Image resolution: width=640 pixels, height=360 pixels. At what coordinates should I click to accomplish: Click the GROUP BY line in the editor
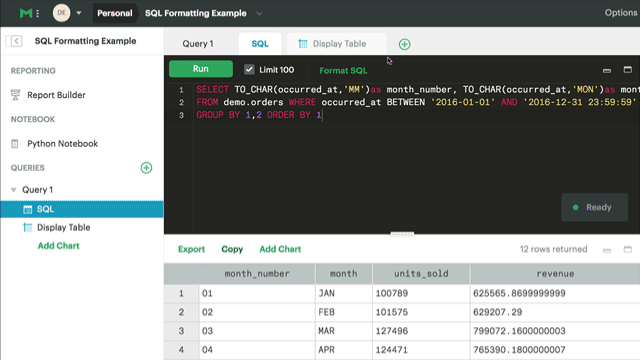point(259,115)
